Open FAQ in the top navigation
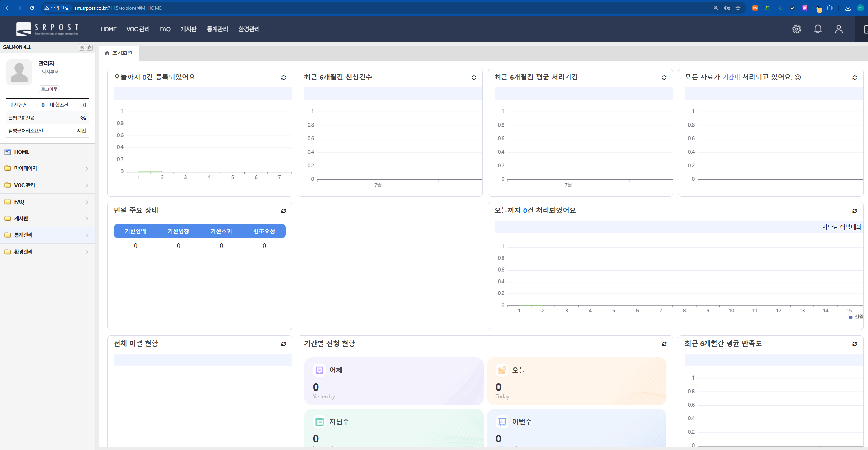The height and width of the screenshot is (450, 868). tap(165, 29)
